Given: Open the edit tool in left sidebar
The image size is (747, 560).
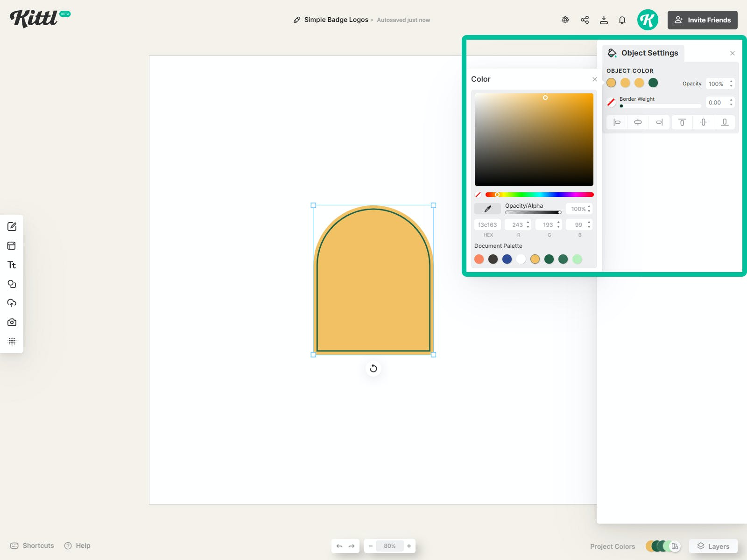Looking at the screenshot, I should (x=12, y=226).
